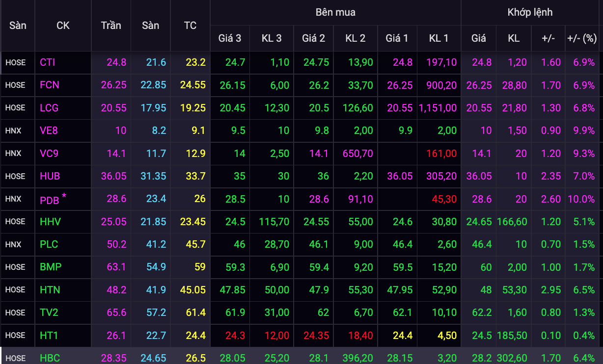
Task: Click the asterisk beside PDB ticker
Action: click(x=64, y=196)
